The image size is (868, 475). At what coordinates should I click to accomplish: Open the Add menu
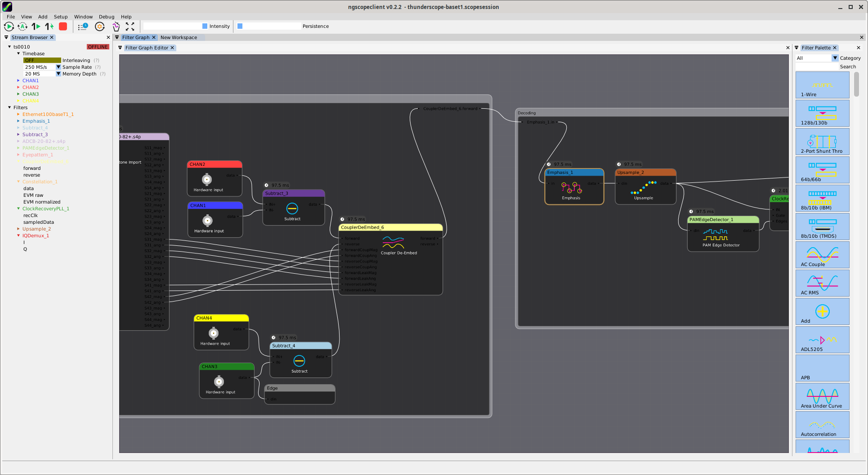pos(43,17)
